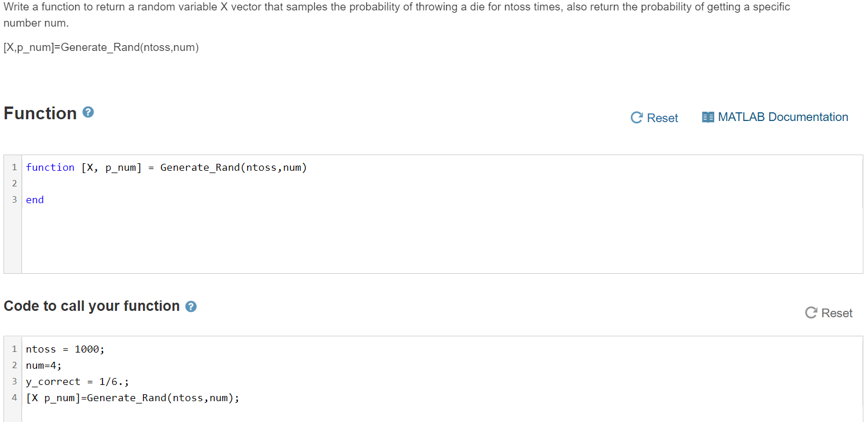Open the MATLAB Documentation link
868x422 pixels.
(783, 116)
